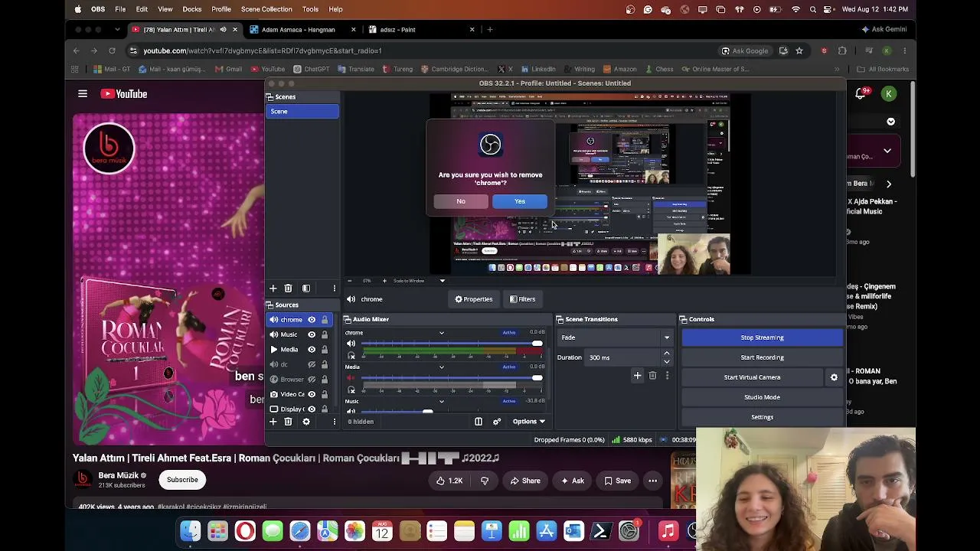Screen dimensions: 980x551
Task: Bookmark this page with the star icon
Action: [799, 51]
